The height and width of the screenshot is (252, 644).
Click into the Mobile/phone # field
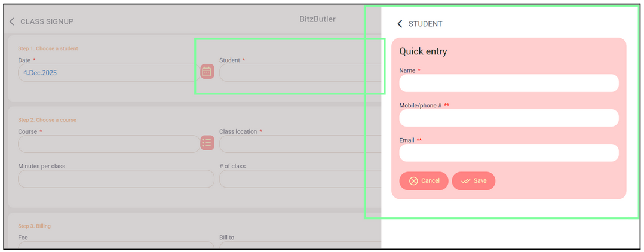pos(508,118)
